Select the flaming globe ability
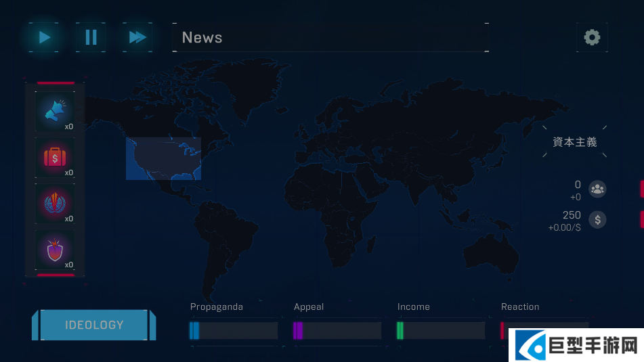The image size is (644, 362). [x=55, y=204]
